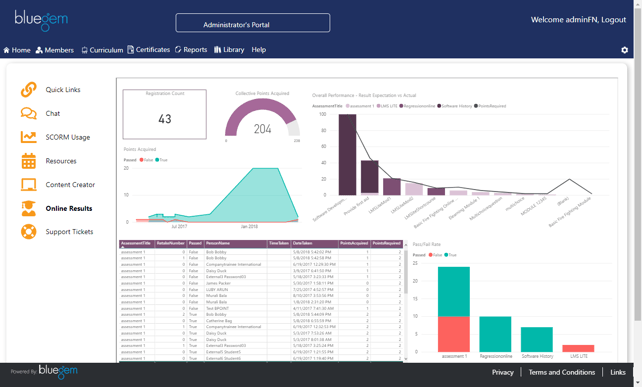The image size is (642, 387).
Task: Open SCORM Usage page
Action: [68, 137]
